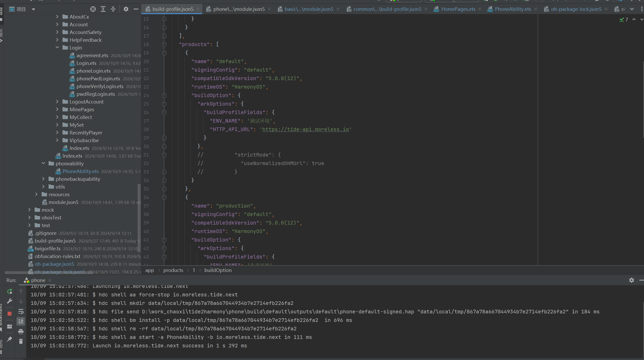The image size is (644, 360).
Task: Show hidden editor tabs dropdown
Action: pos(632,9)
